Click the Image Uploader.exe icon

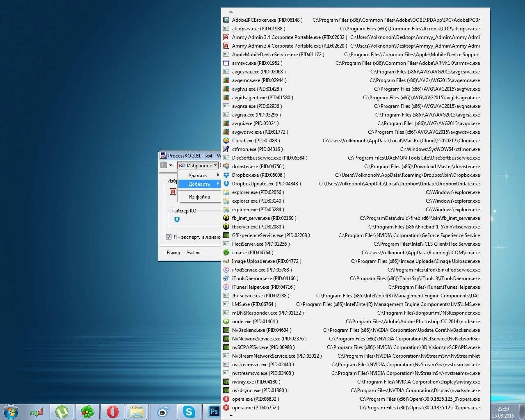pyautogui.click(x=226, y=261)
